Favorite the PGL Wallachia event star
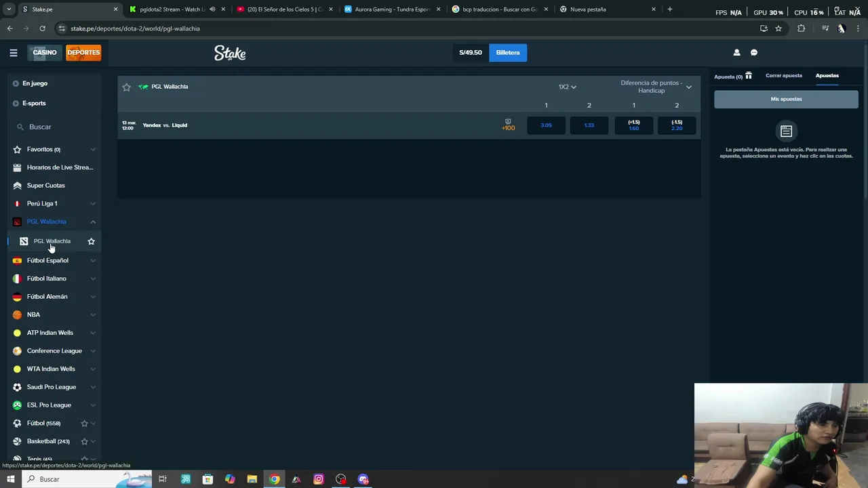Screen dimensions: 868x488 (x=126, y=87)
